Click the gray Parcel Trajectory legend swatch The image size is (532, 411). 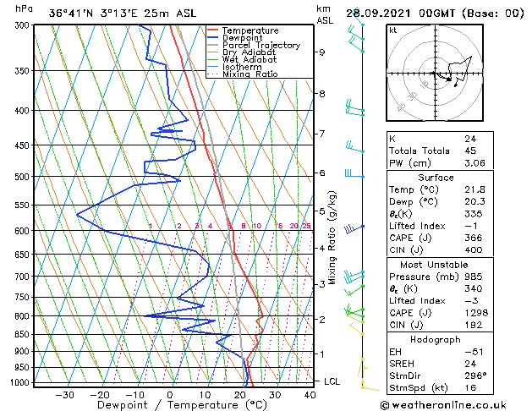point(212,45)
